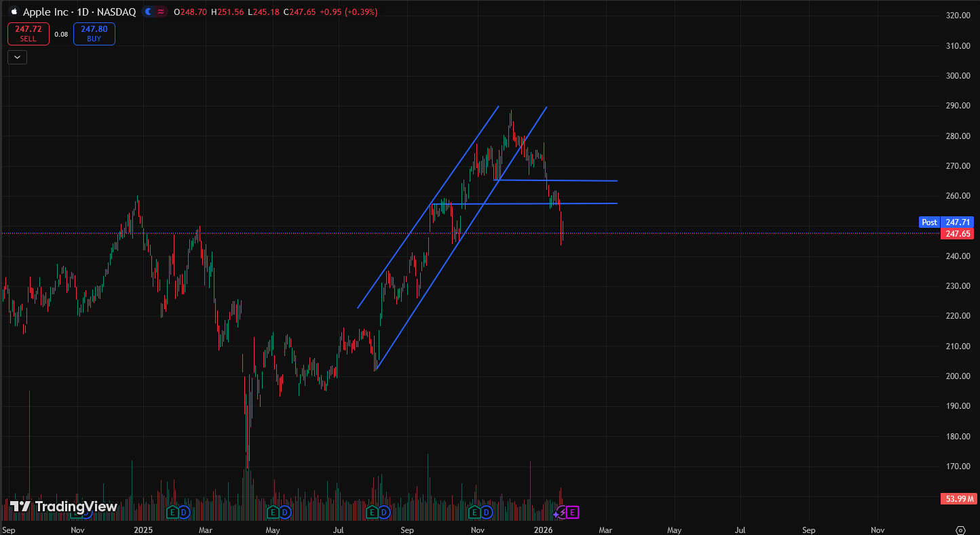Click the 247.72 SELL button
The height and width of the screenshot is (535, 980).
[x=29, y=34]
